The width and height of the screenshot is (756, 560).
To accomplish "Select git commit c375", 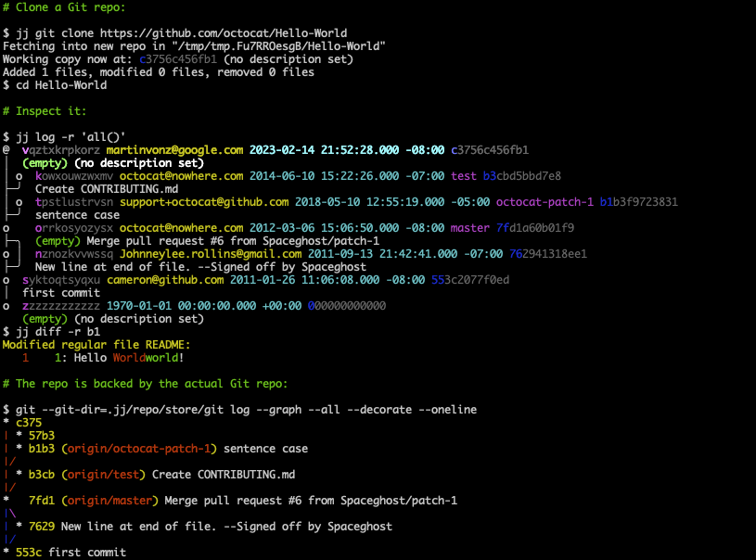I will [29, 424].
